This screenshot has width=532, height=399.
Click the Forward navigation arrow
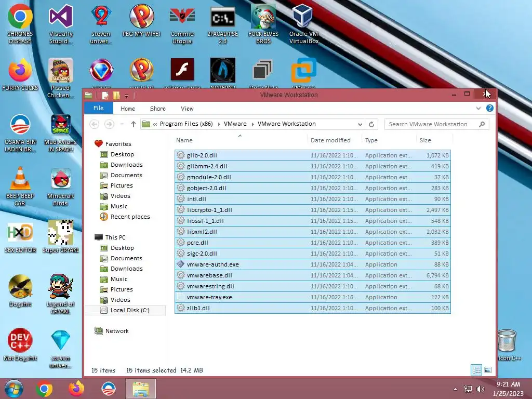pos(109,124)
